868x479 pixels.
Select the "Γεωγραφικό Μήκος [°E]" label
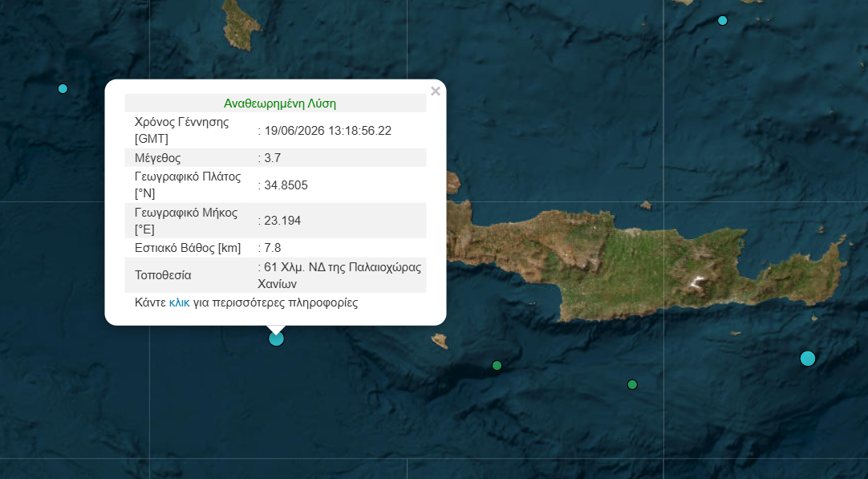pos(186,221)
